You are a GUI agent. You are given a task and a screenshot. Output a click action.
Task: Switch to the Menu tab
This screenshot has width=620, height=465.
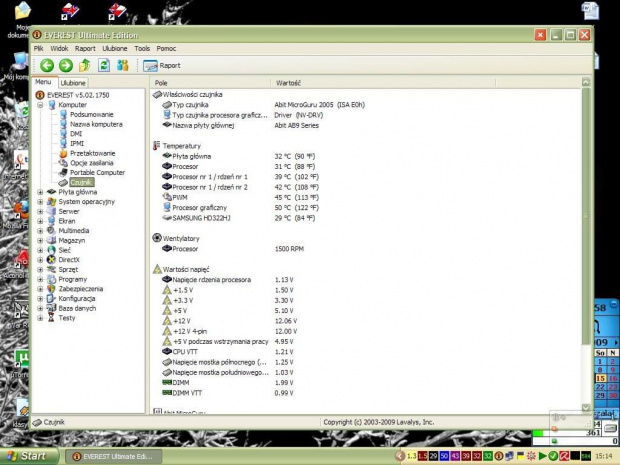(43, 82)
